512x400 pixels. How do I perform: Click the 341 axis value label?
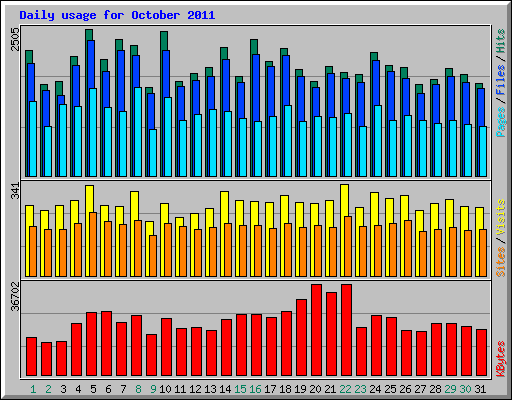tap(15, 191)
